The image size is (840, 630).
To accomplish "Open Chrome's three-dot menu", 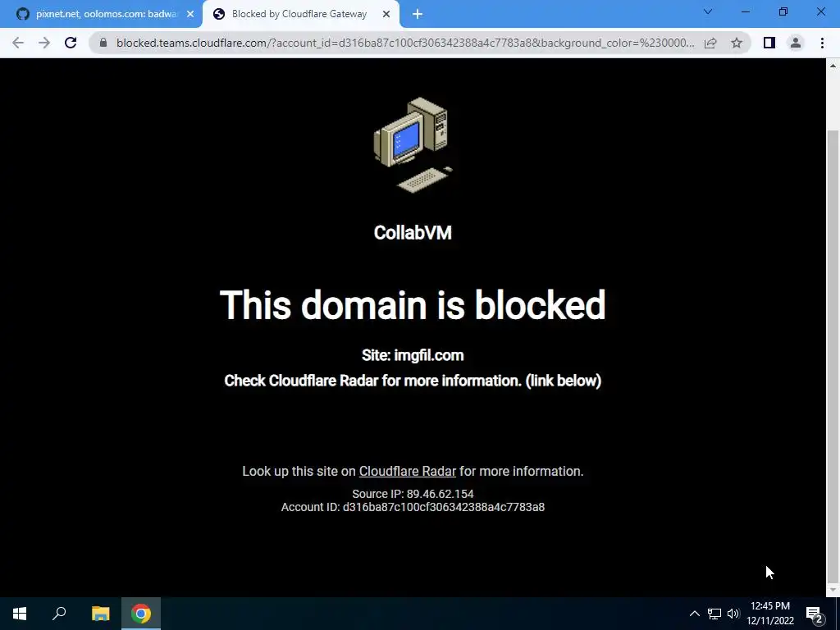I will [822, 43].
